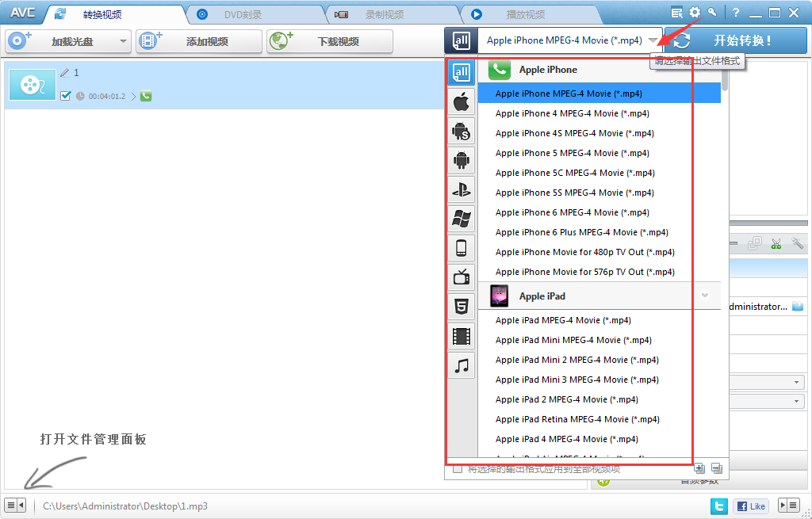Select Apple iPhone 4 MPEG-4 Movie
The width and height of the screenshot is (812, 519).
(599, 113)
